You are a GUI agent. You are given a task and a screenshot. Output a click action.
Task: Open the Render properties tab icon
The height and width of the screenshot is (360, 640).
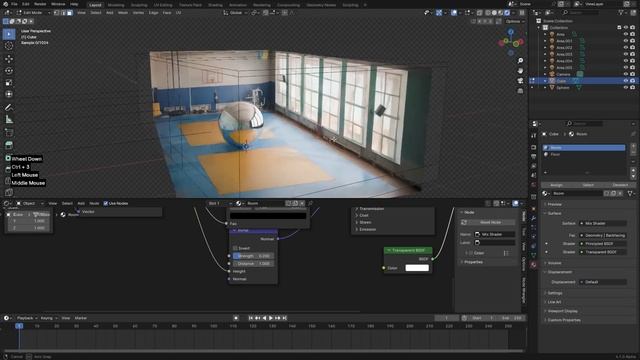533,147
